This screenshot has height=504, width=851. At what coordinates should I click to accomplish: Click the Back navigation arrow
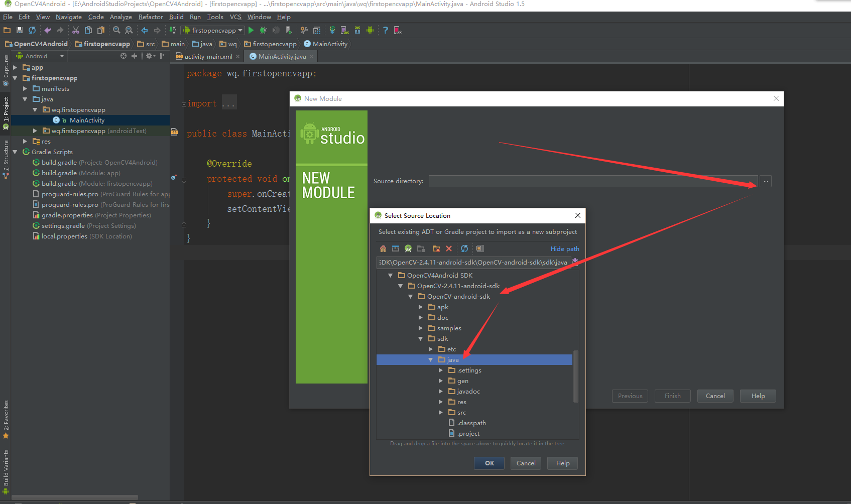click(x=145, y=30)
